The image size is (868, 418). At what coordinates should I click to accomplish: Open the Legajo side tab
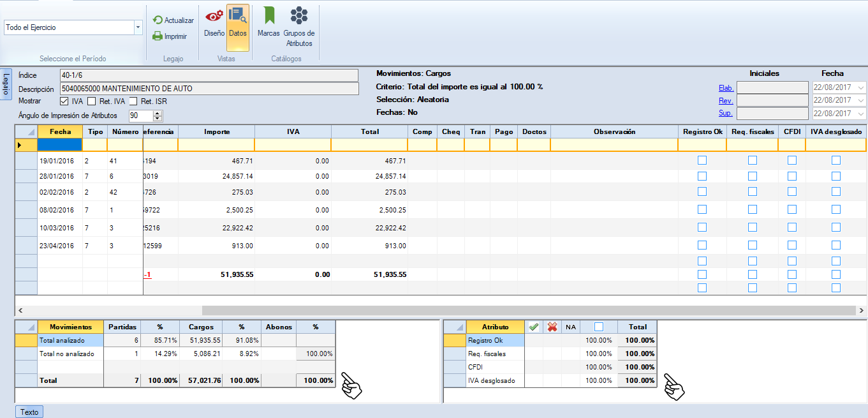click(6, 84)
